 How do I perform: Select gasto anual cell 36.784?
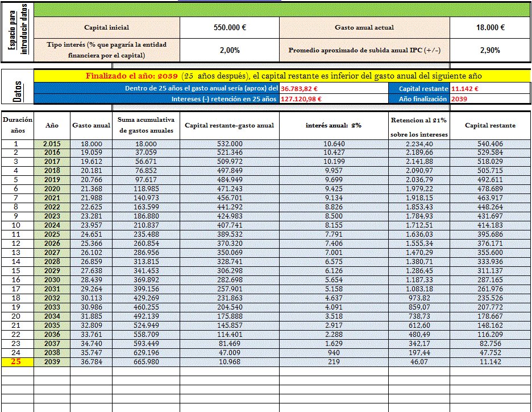pyautogui.click(x=91, y=362)
